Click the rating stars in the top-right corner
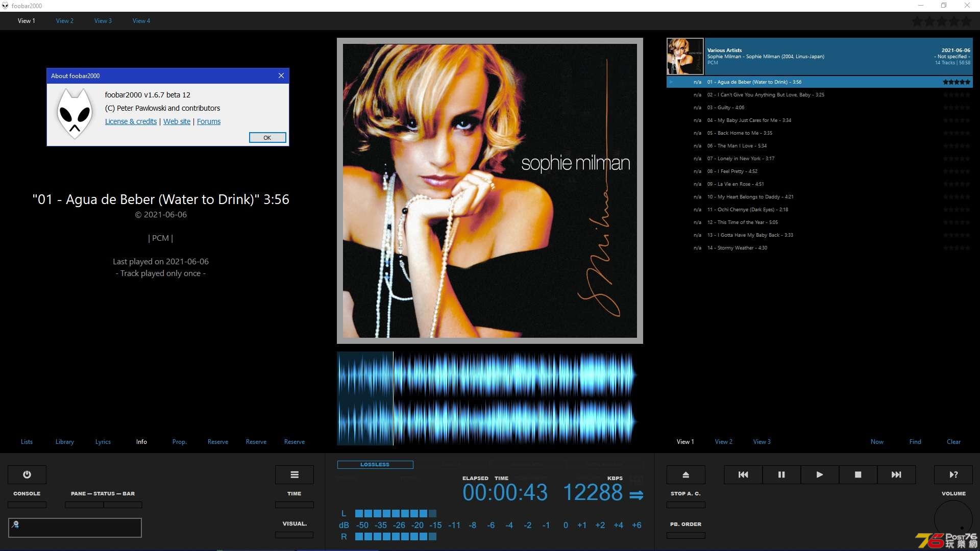980x551 pixels. (x=942, y=21)
